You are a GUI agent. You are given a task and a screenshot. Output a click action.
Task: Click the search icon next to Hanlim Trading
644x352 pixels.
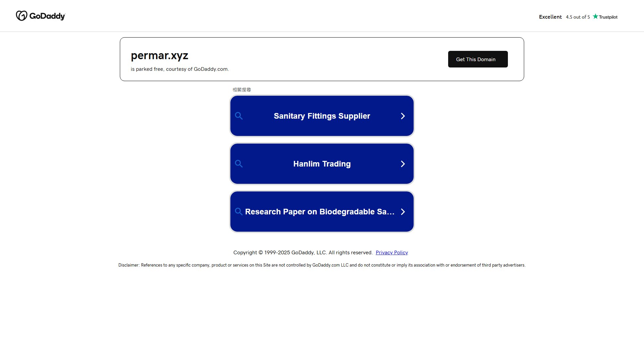(x=239, y=164)
